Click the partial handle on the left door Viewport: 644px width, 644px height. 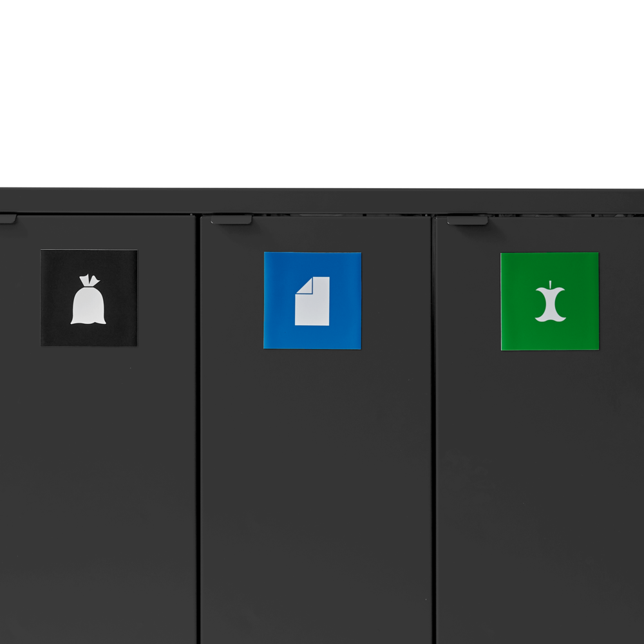[x=8, y=219]
